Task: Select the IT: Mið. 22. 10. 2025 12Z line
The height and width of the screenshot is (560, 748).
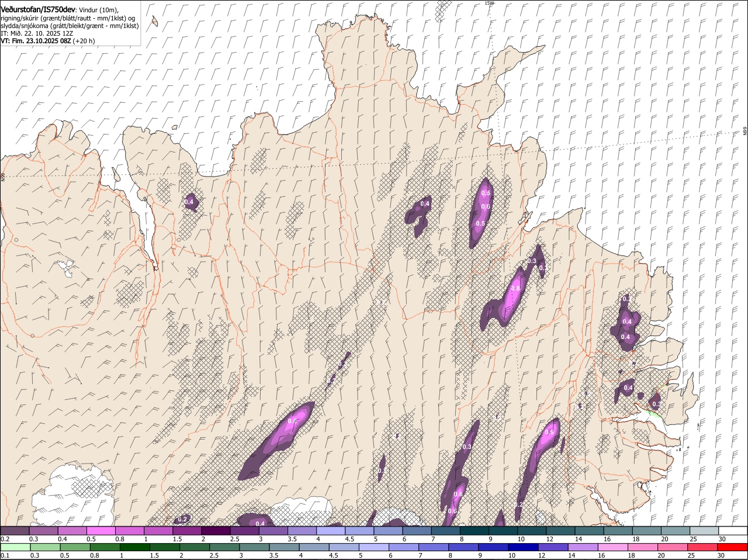Action: click(36, 33)
